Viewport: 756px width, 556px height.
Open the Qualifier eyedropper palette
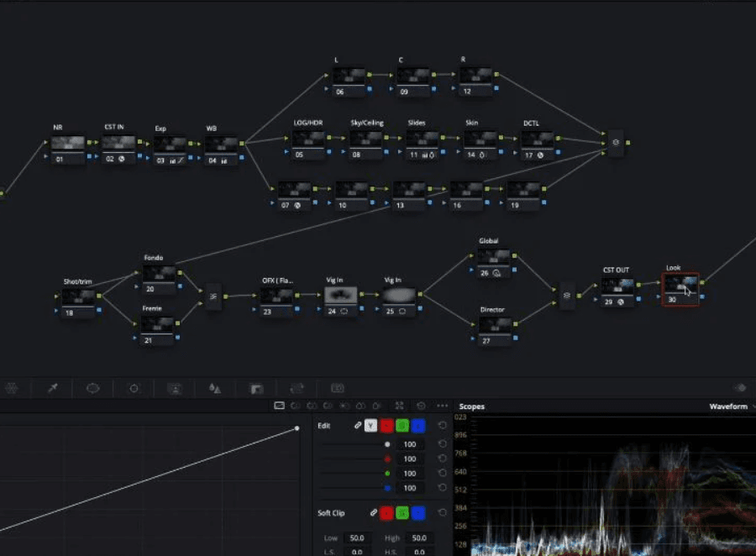pyautogui.click(x=53, y=388)
